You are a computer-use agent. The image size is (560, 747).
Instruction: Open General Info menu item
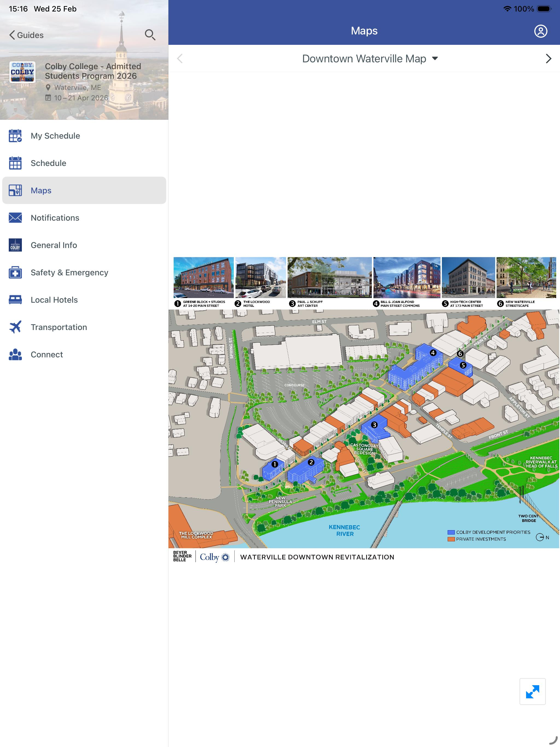[x=84, y=245]
